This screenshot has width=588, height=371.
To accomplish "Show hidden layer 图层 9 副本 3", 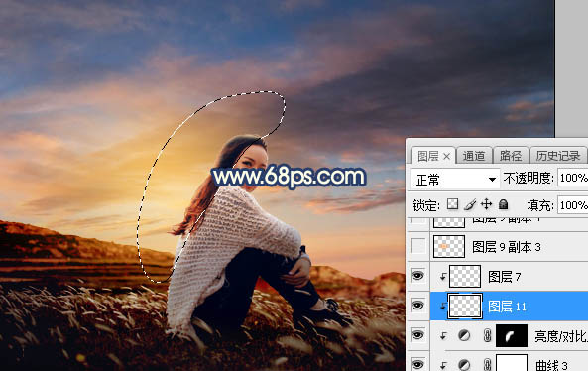I will click(x=417, y=246).
